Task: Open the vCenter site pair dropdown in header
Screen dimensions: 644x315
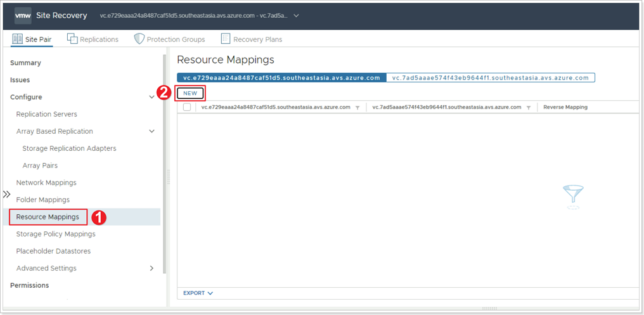Action: click(x=297, y=16)
